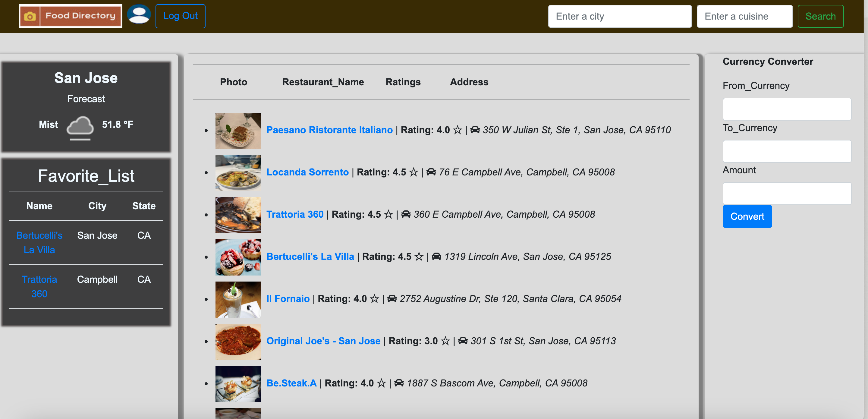Click the car icon beside Paesano Ristorante's address
Screen dimensions: 868x419
475,130
